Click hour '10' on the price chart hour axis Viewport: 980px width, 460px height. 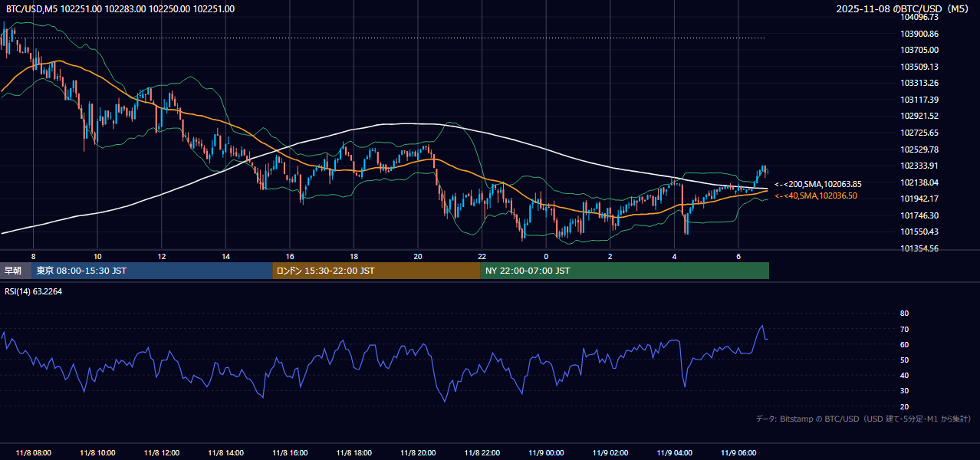pos(97,256)
